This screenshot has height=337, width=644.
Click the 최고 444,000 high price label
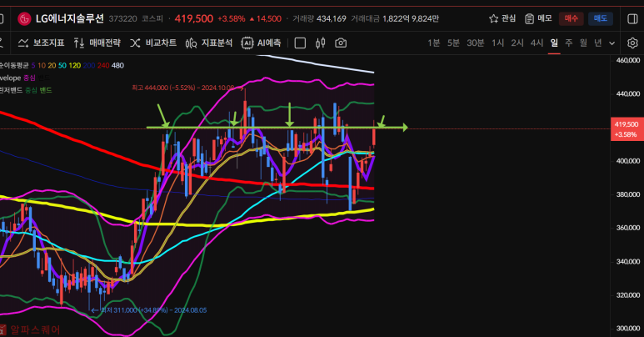pyautogui.click(x=183, y=88)
